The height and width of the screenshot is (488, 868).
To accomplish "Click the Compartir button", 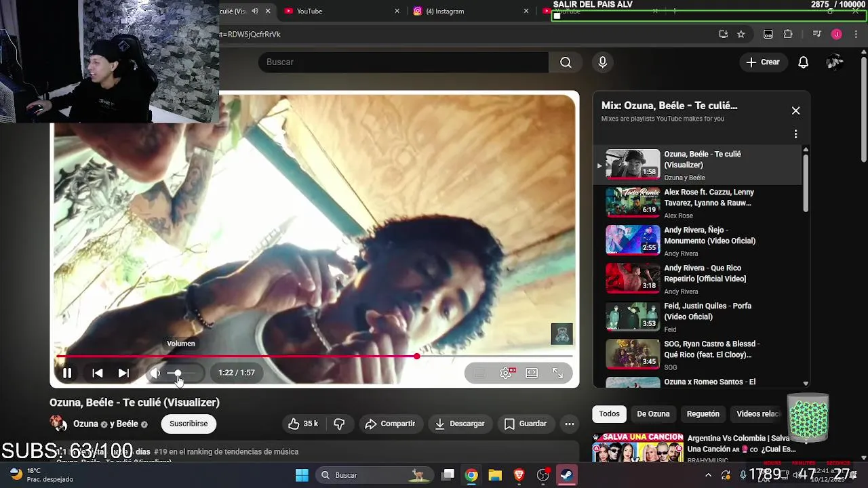I will pyautogui.click(x=390, y=424).
